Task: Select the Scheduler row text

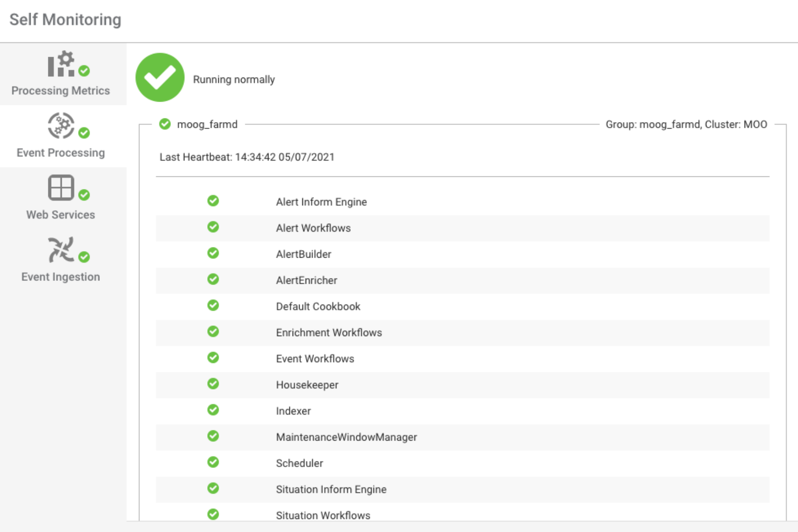Action: [x=300, y=463]
